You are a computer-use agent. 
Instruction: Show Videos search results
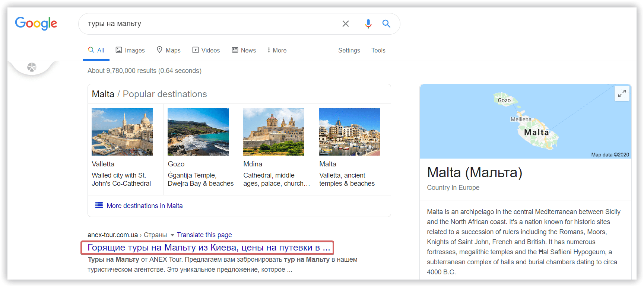point(206,50)
